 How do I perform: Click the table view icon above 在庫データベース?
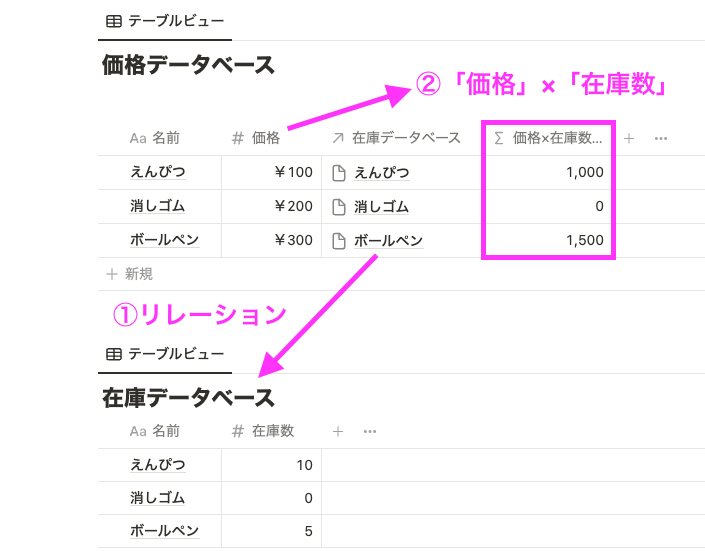pos(114,354)
